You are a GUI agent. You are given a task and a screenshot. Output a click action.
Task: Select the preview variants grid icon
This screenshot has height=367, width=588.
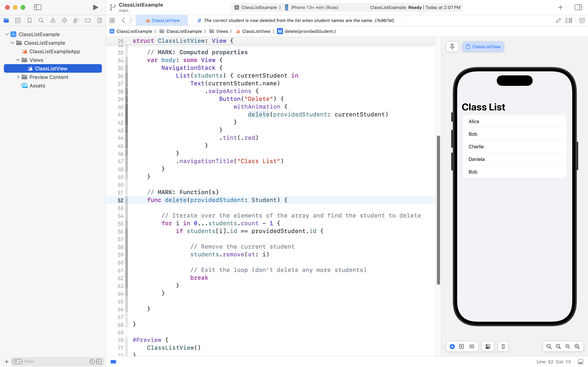click(x=472, y=346)
